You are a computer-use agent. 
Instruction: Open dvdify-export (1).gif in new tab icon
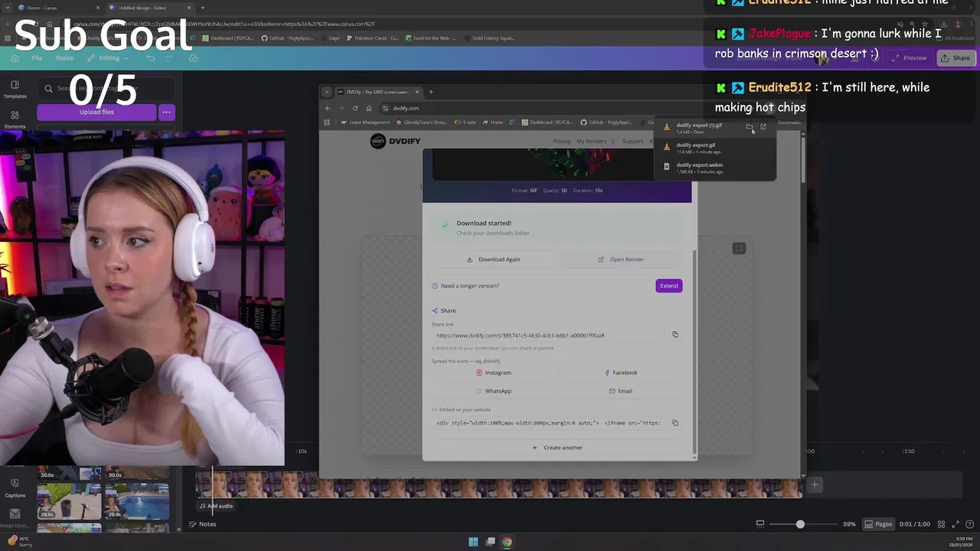[x=763, y=127]
